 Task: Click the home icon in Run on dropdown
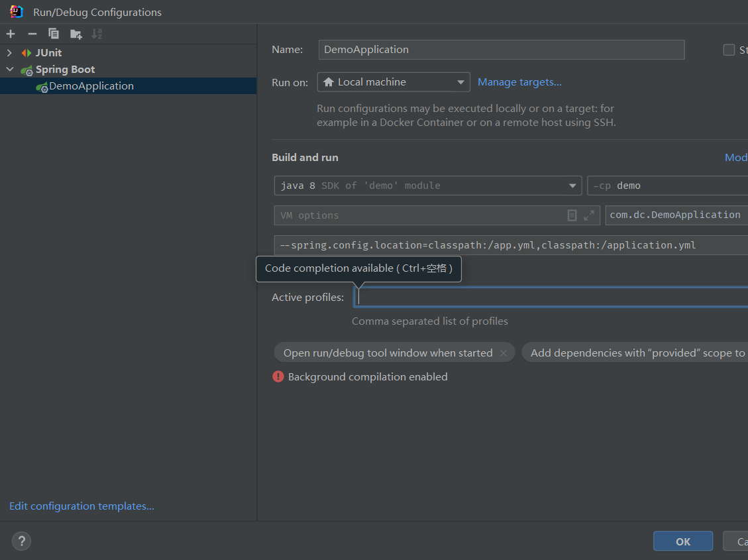pyautogui.click(x=328, y=82)
